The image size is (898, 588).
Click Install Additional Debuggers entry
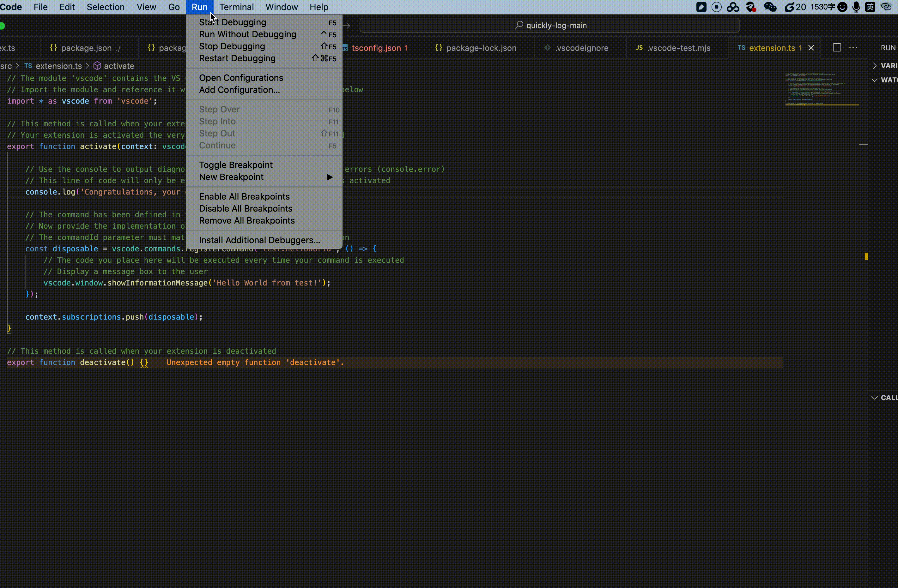(x=259, y=240)
